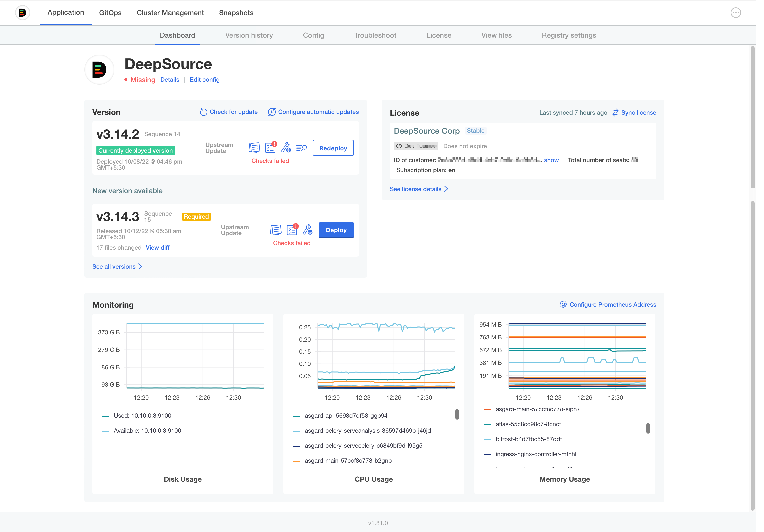Click the Redeploy button
Viewport: 764px width, 532px height.
click(x=333, y=148)
